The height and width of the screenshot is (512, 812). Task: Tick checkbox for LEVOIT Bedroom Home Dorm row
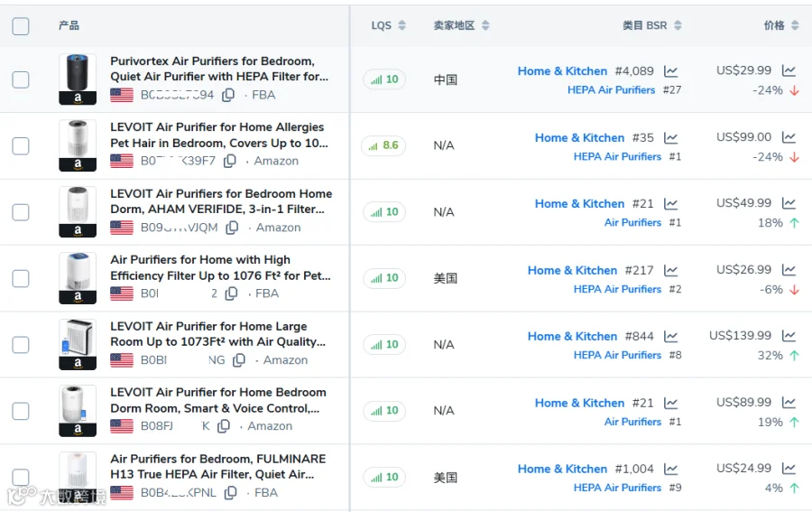click(x=21, y=212)
